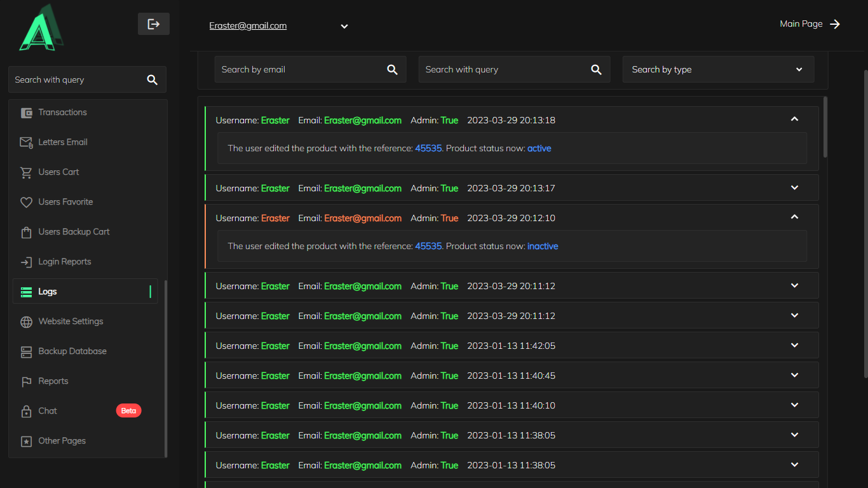Click the Letters Email envelope icon
This screenshot has width=868, height=488.
coord(26,142)
